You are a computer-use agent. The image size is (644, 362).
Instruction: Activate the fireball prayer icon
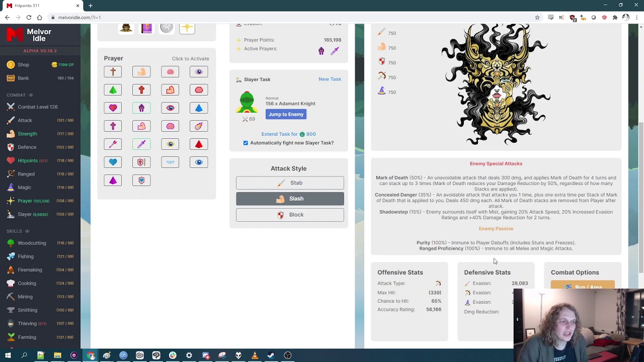199,126
